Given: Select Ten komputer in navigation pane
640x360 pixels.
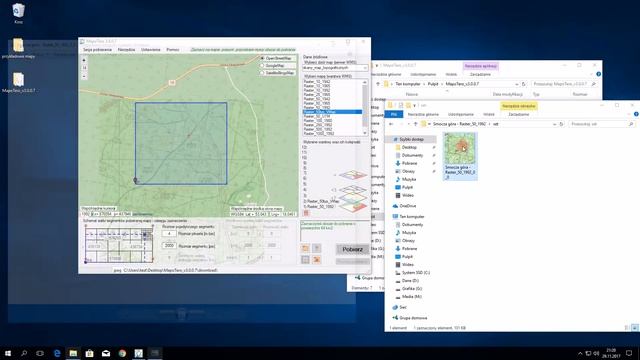Looking at the screenshot, I should pos(411,217).
